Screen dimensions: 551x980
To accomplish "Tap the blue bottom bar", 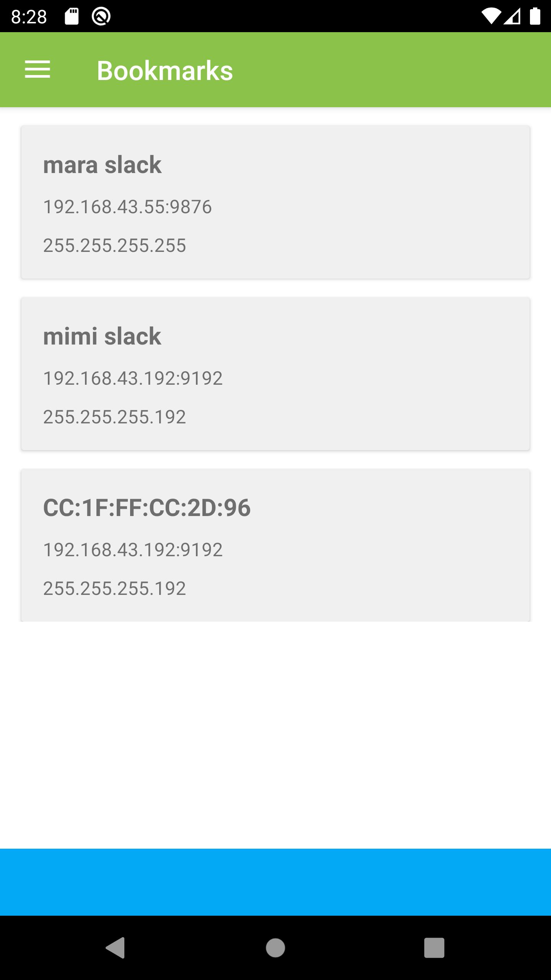I will coord(275,882).
